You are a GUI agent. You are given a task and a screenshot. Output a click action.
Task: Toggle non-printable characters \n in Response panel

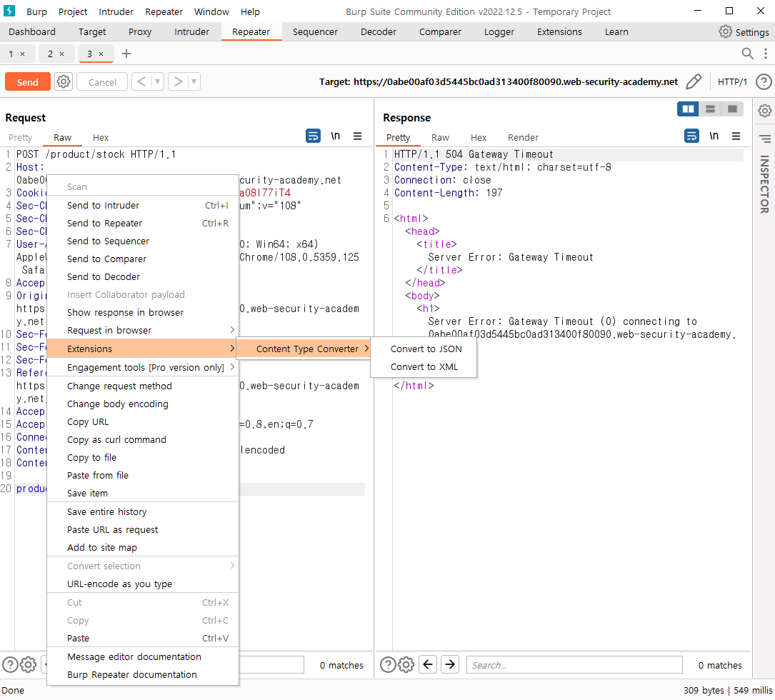pyautogui.click(x=714, y=136)
